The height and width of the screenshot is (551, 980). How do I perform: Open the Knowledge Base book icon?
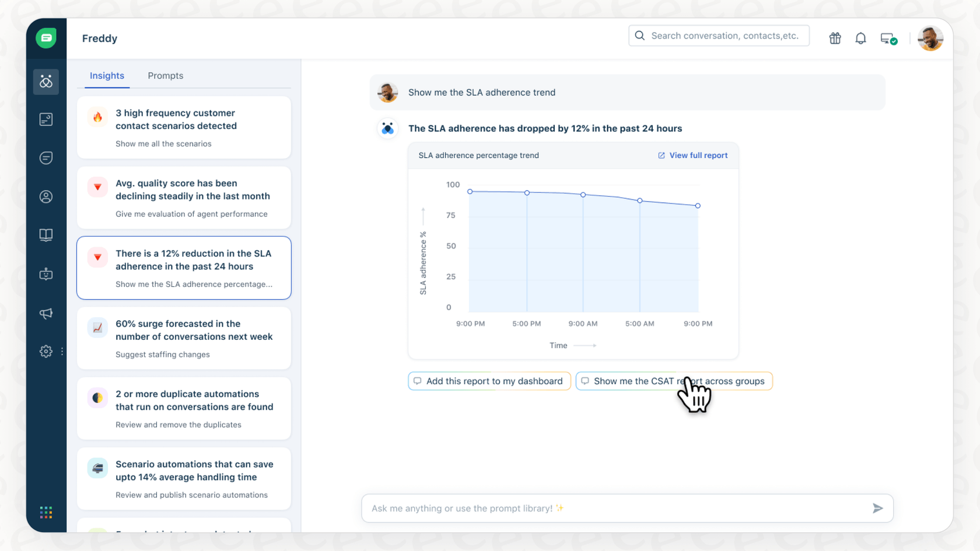(x=46, y=235)
